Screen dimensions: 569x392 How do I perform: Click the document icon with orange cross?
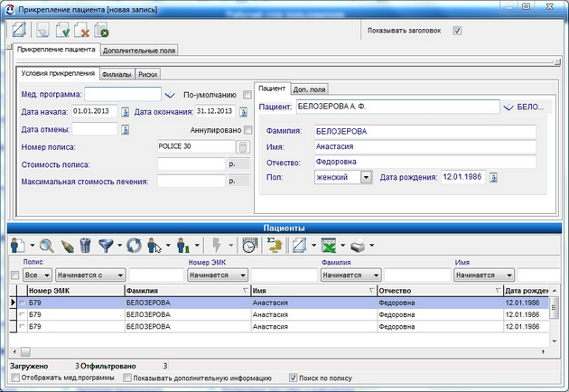81,30
